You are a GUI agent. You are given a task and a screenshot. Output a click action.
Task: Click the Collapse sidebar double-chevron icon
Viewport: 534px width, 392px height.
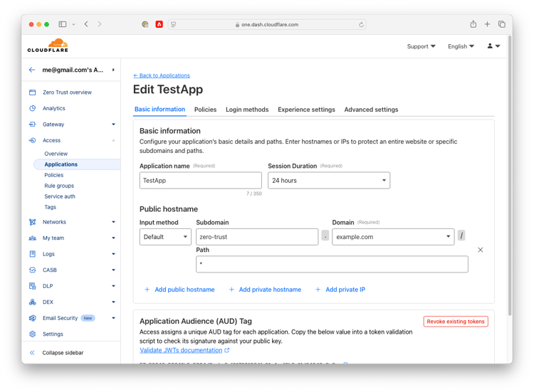[32, 353]
